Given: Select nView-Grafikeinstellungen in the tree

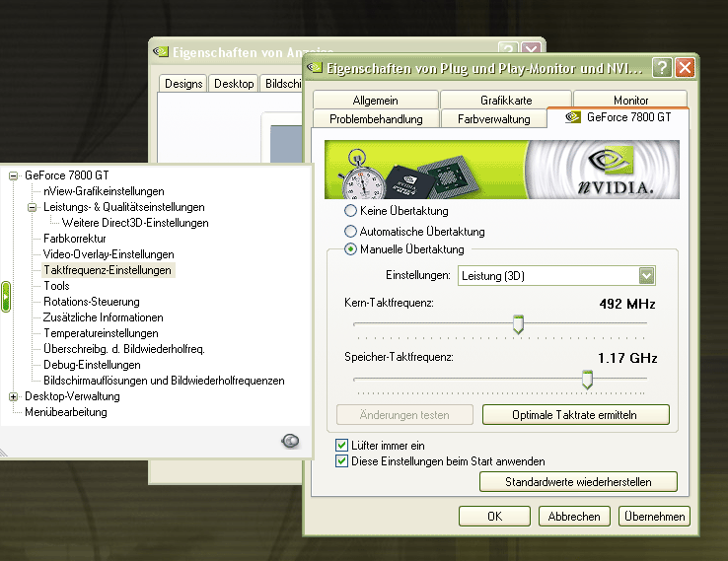Looking at the screenshot, I should [x=104, y=191].
